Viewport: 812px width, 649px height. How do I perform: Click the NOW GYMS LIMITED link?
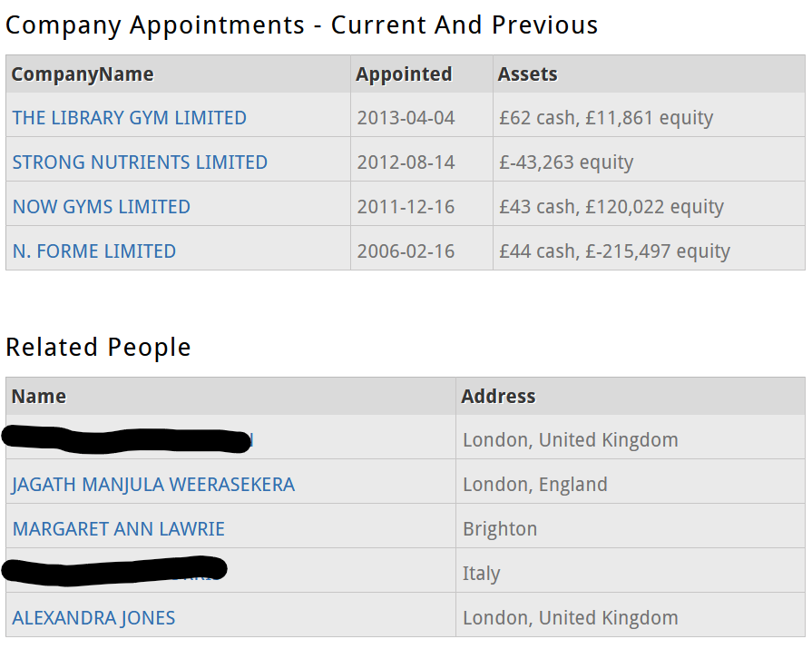[x=101, y=207]
